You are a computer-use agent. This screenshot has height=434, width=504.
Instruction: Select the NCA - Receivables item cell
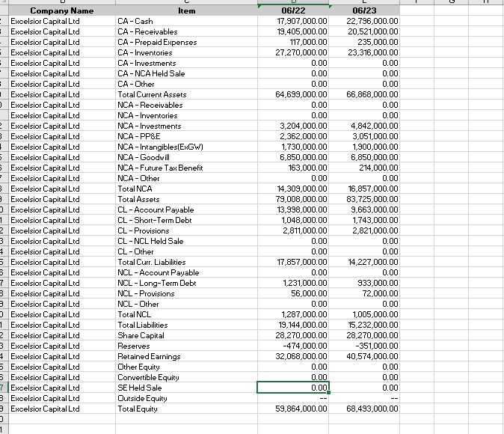click(186, 105)
